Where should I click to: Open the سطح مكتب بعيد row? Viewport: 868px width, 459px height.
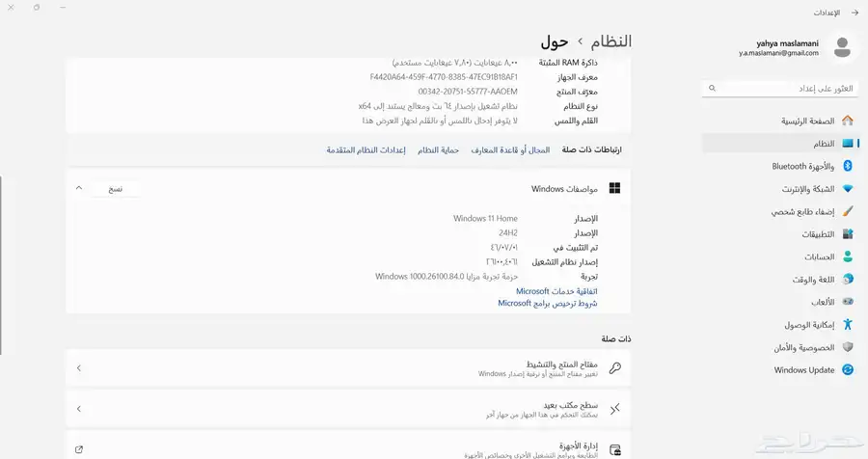click(x=348, y=409)
